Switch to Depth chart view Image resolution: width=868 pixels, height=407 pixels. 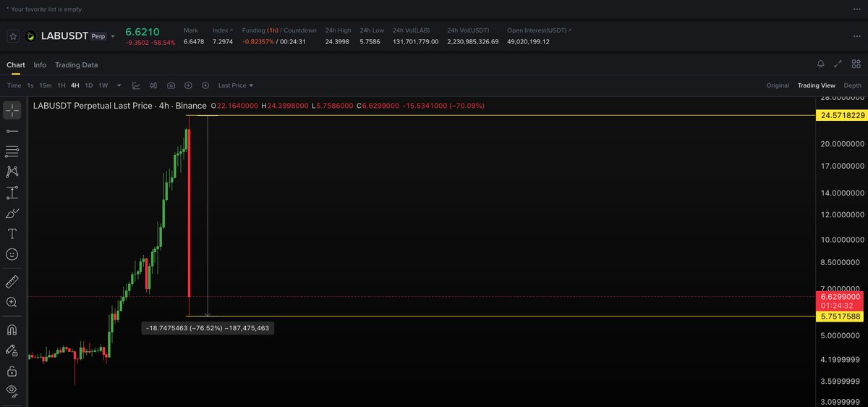tap(853, 85)
